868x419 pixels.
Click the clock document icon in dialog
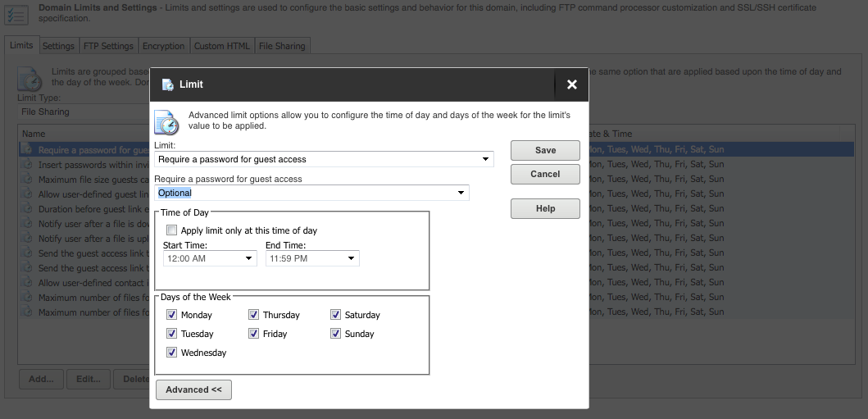click(166, 122)
